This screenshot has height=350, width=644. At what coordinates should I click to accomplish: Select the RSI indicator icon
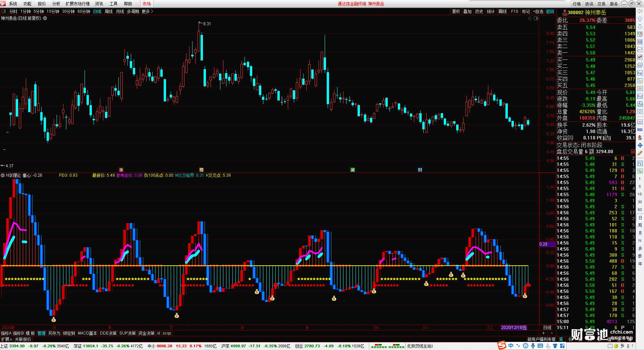point(640,130)
